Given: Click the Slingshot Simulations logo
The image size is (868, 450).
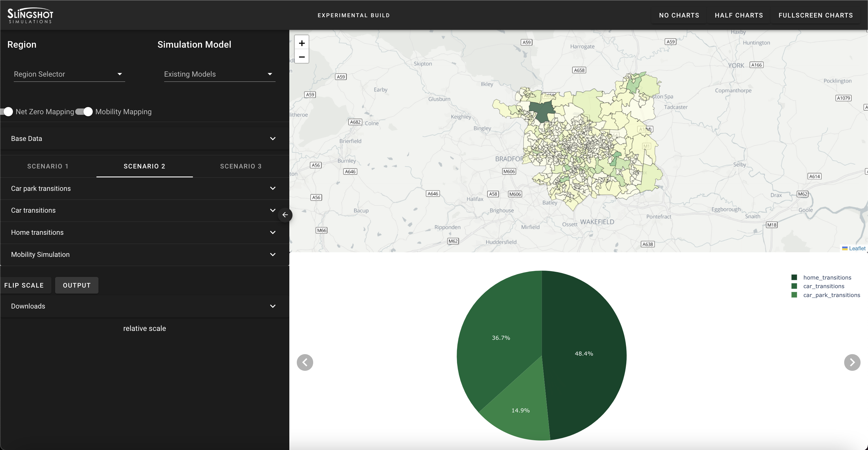Looking at the screenshot, I should click(30, 15).
